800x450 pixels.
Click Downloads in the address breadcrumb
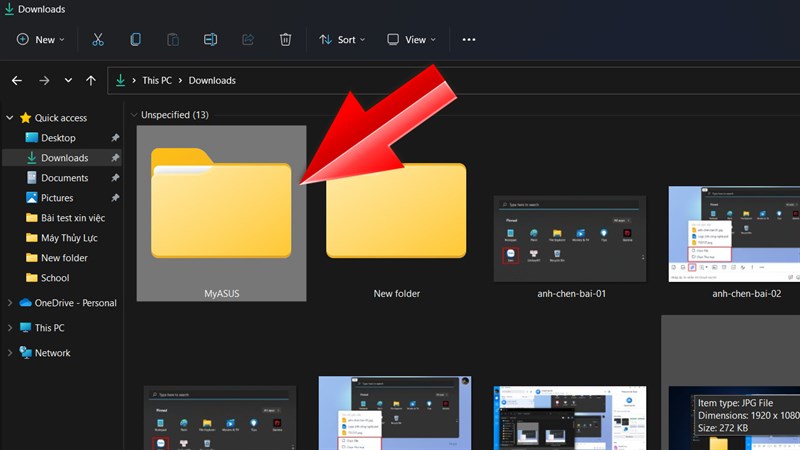[212, 81]
